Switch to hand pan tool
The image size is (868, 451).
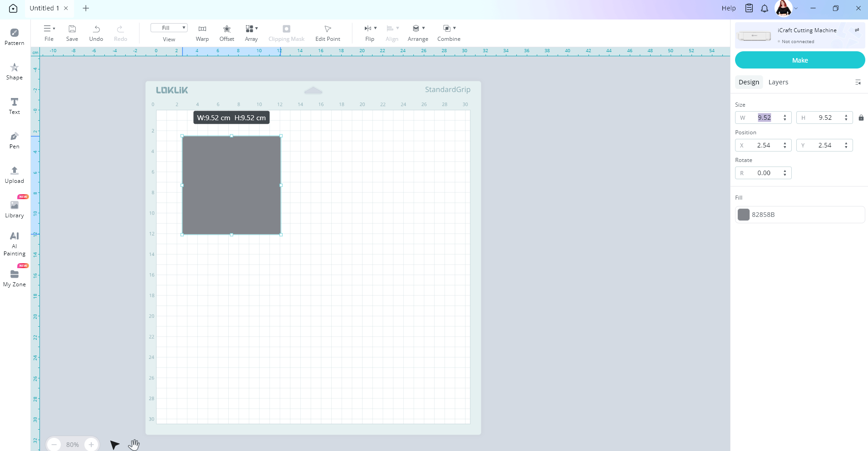click(133, 445)
